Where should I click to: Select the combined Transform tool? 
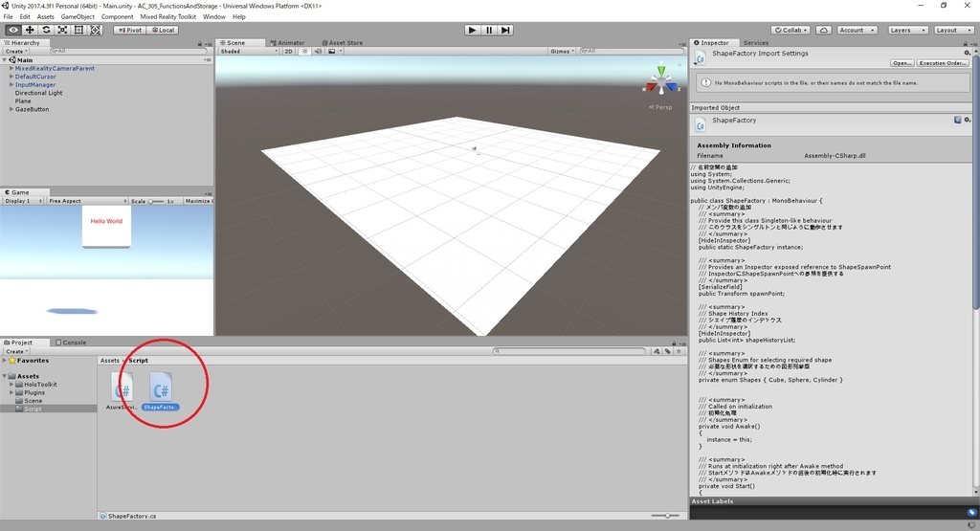95,30
